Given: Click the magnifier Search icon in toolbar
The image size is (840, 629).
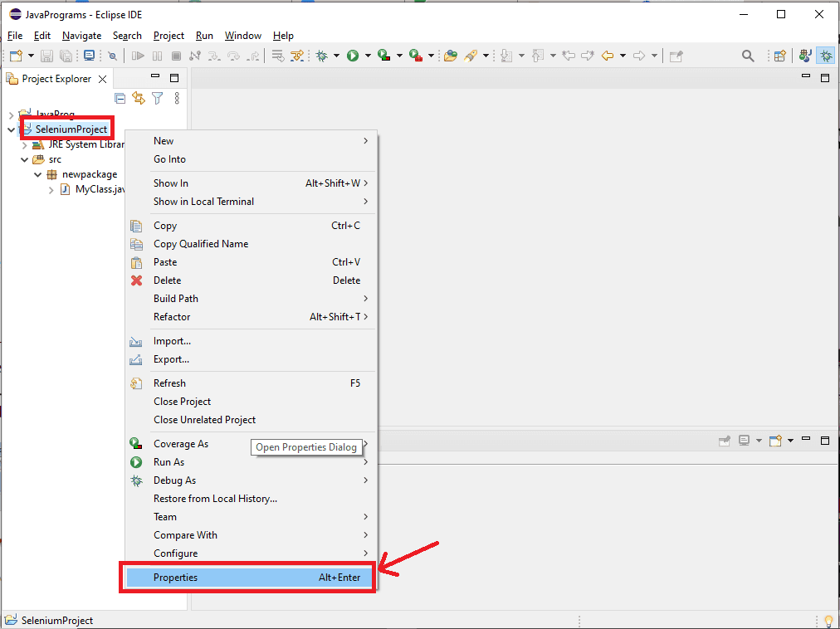Looking at the screenshot, I should [x=748, y=56].
